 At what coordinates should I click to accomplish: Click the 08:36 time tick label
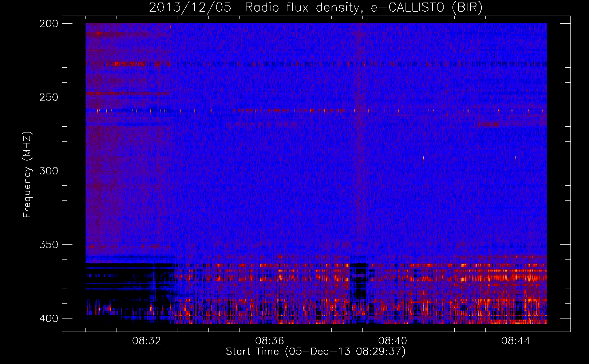pyautogui.click(x=270, y=341)
